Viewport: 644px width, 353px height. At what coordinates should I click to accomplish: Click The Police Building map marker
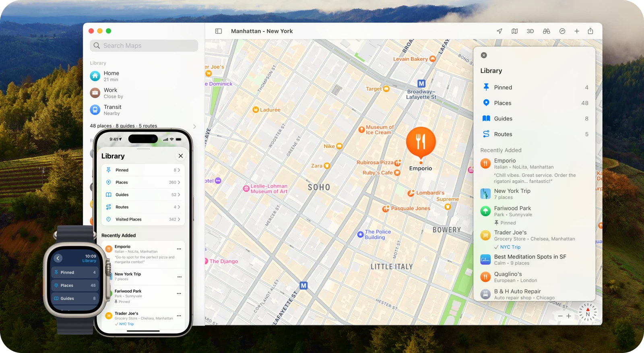pyautogui.click(x=360, y=234)
